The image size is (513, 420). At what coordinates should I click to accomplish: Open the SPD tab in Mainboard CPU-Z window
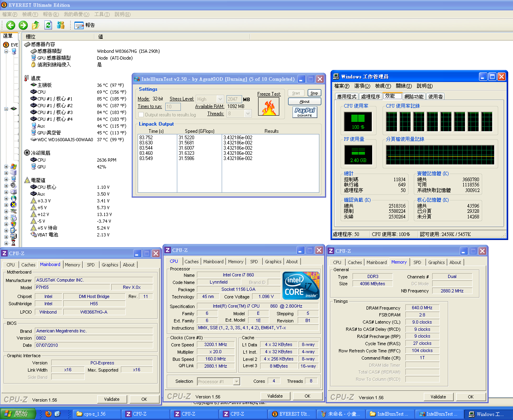click(x=91, y=265)
